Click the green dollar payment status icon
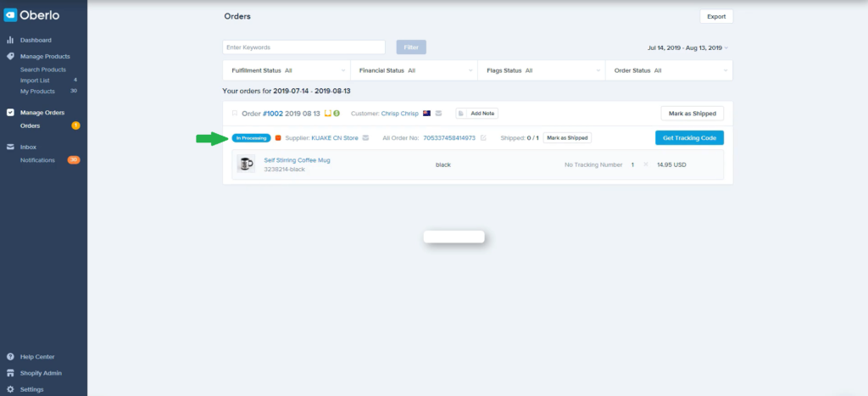Screen dimensions: 868x396 337,114
